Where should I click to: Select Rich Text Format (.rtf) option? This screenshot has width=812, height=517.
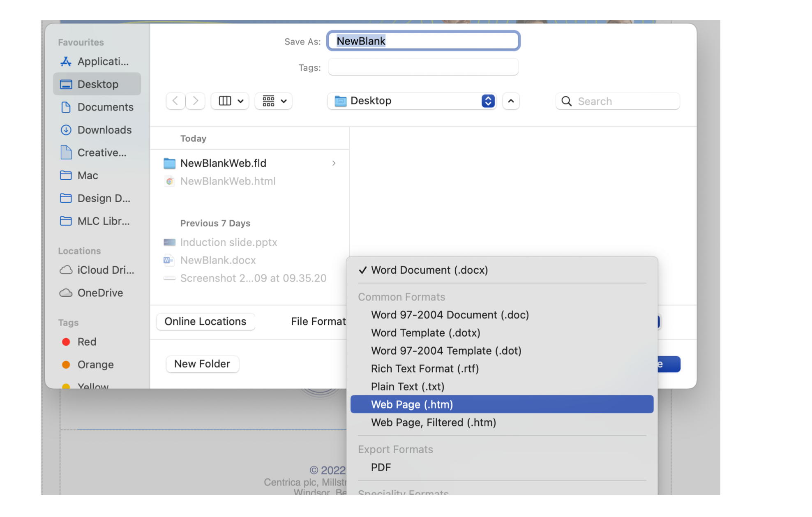[x=424, y=369]
